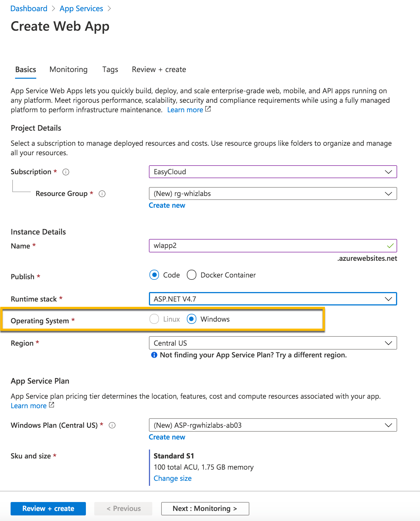The width and height of the screenshot is (420, 521).
Task: Expand the Region dropdown showing Central US
Action: click(x=273, y=343)
